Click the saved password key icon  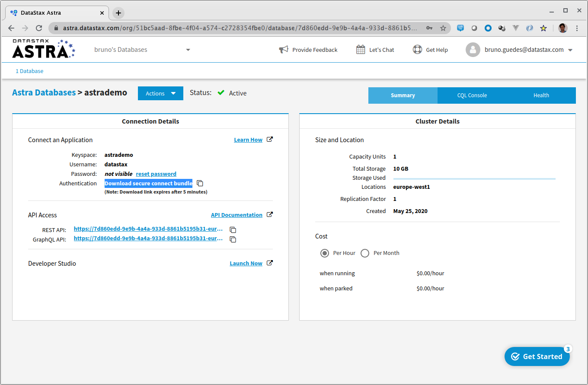[x=429, y=28]
